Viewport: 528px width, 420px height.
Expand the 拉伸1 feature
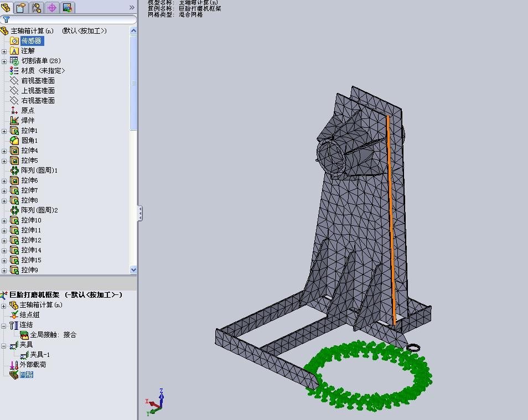[4, 131]
